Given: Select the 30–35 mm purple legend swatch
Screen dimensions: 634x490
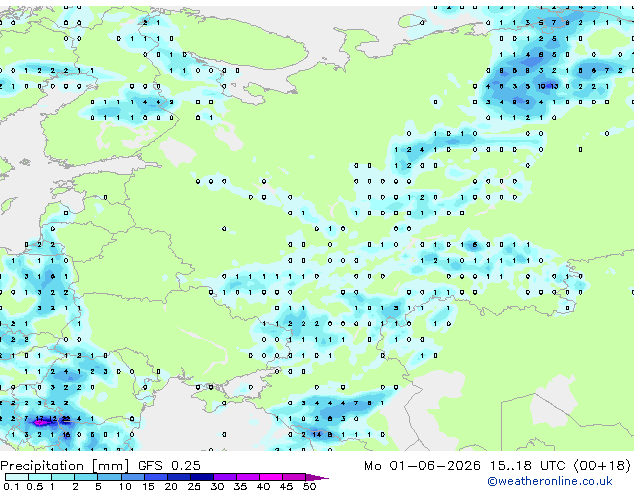Looking at the screenshot, I should 225,477.
